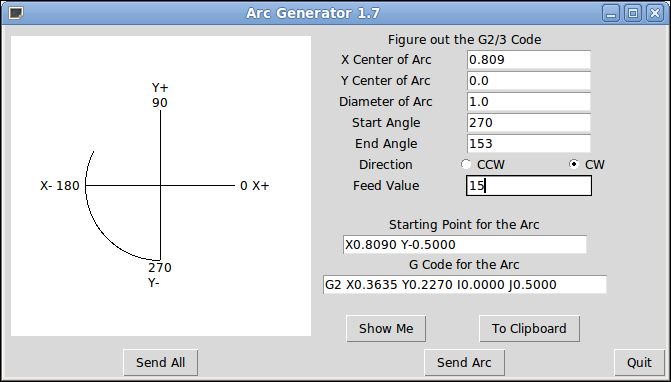Click the window menu icon in title bar
This screenshot has width=671, height=382.
[x=16, y=13]
